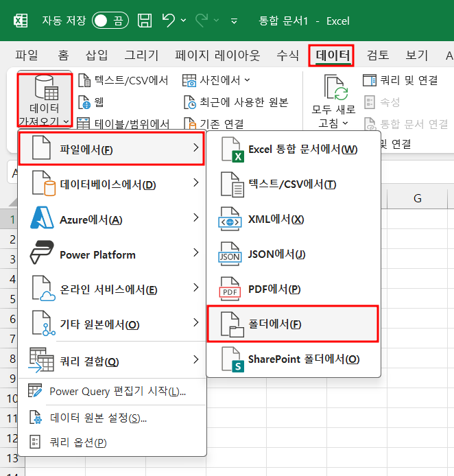Switch to the 홈 tab
The width and height of the screenshot is (454, 476).
pyautogui.click(x=63, y=56)
